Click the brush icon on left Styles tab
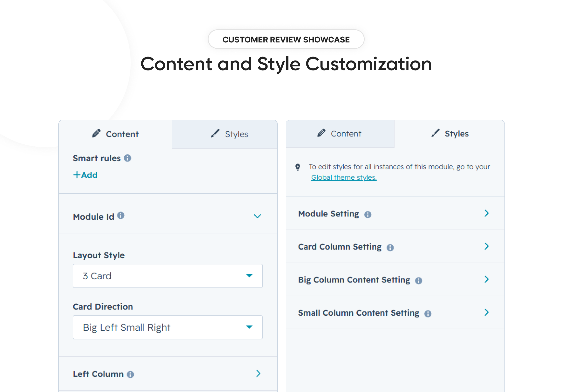The image size is (572, 392). 215,133
